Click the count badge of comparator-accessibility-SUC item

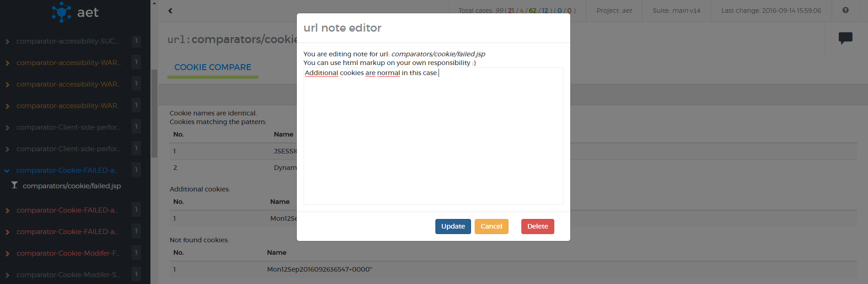pos(136,41)
